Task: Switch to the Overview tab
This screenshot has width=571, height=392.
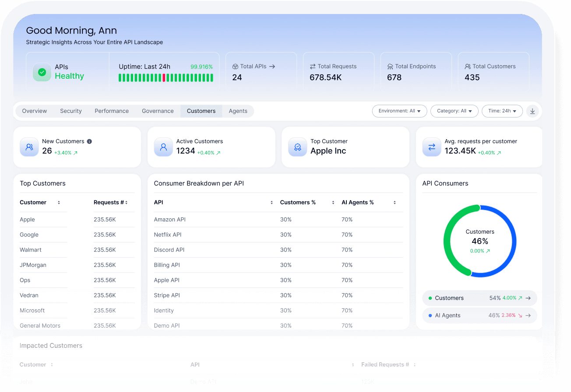Action: (x=34, y=111)
